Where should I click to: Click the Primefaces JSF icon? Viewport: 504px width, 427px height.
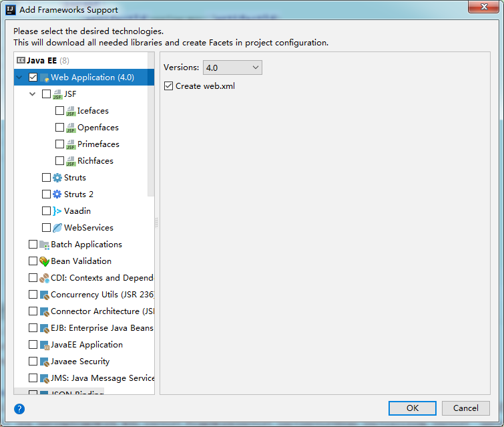pyautogui.click(x=71, y=144)
